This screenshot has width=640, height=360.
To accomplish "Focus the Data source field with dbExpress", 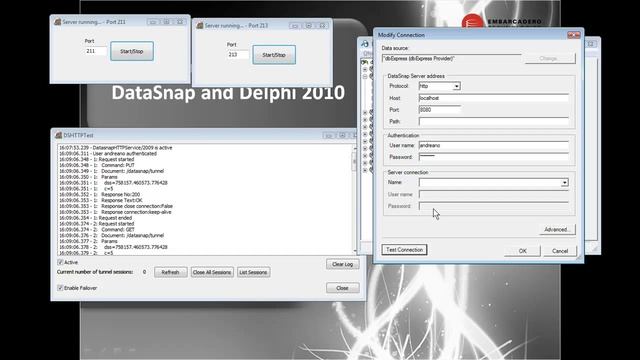I will pos(451,59).
